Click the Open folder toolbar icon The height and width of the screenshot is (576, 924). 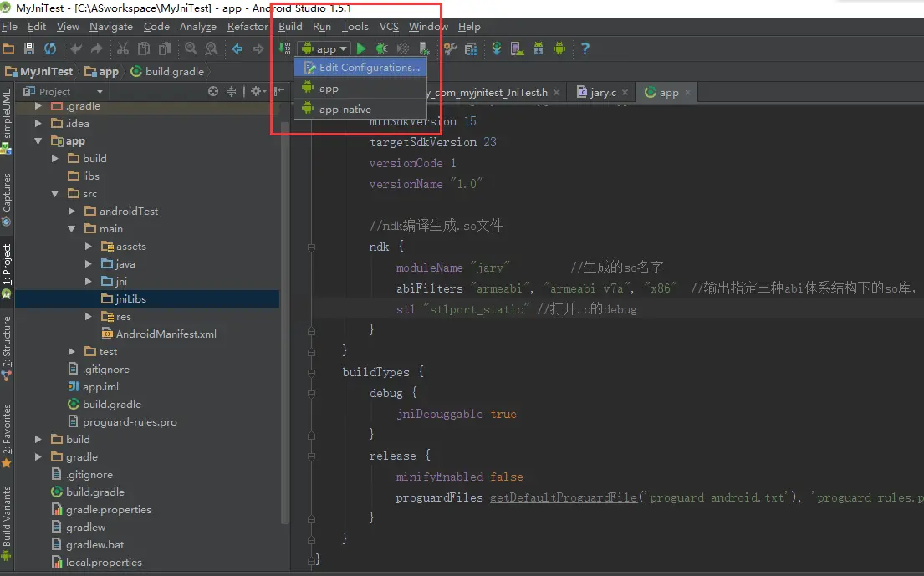pyautogui.click(x=8, y=48)
